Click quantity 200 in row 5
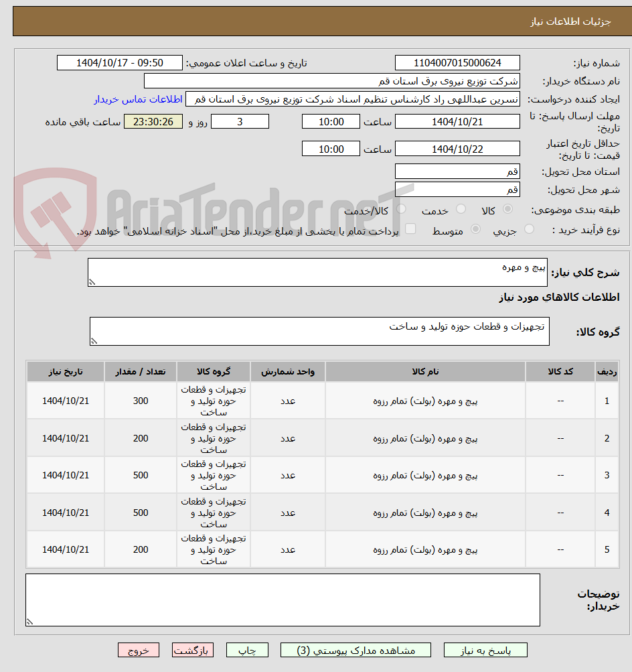The image size is (632, 672). (x=141, y=549)
